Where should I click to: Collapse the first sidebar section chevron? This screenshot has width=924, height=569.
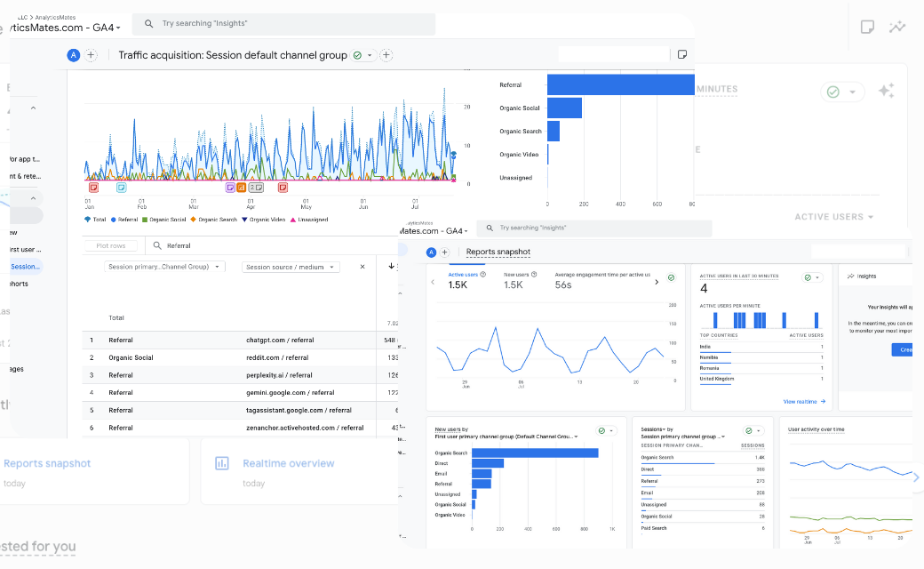tap(33, 108)
